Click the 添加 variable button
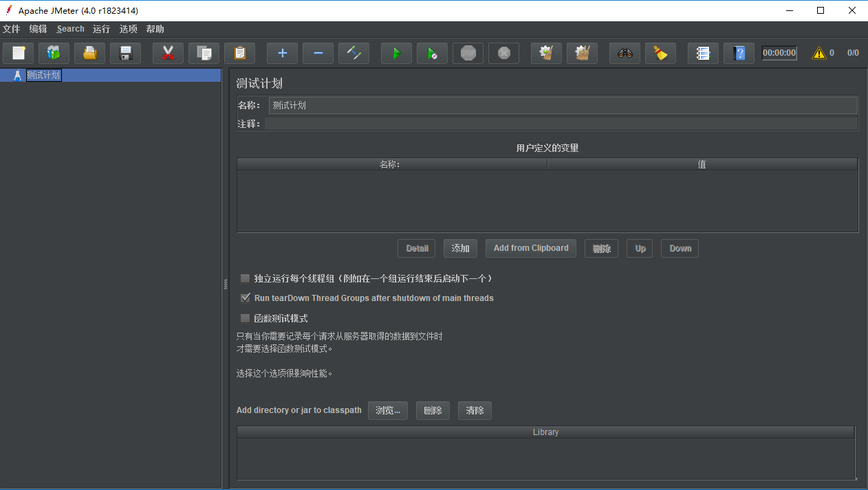The image size is (868, 490). [461, 248]
